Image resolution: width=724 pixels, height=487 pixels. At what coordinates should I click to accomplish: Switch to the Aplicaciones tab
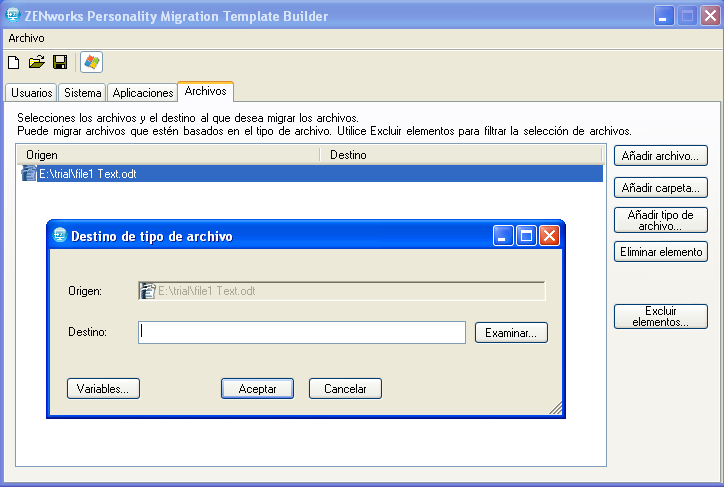(143, 93)
